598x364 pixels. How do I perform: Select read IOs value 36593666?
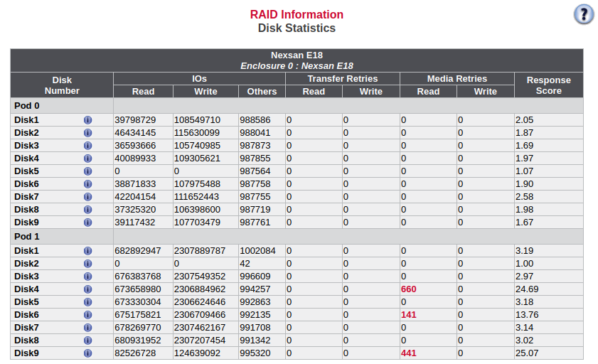coord(135,146)
